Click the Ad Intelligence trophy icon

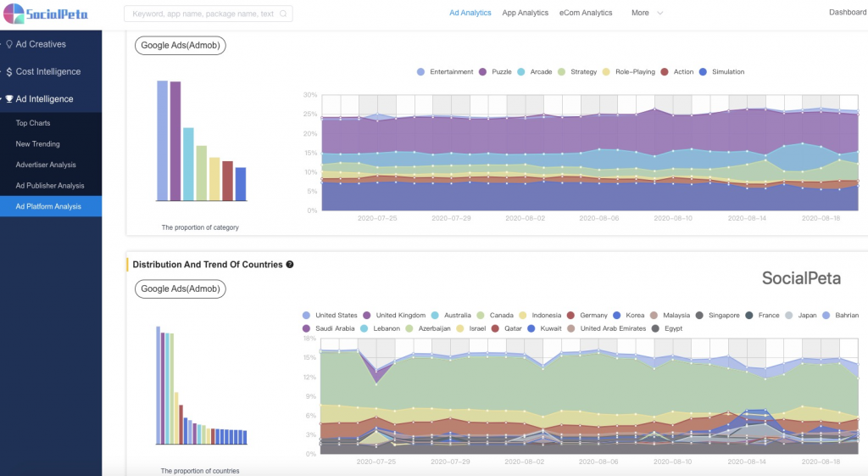coord(9,98)
